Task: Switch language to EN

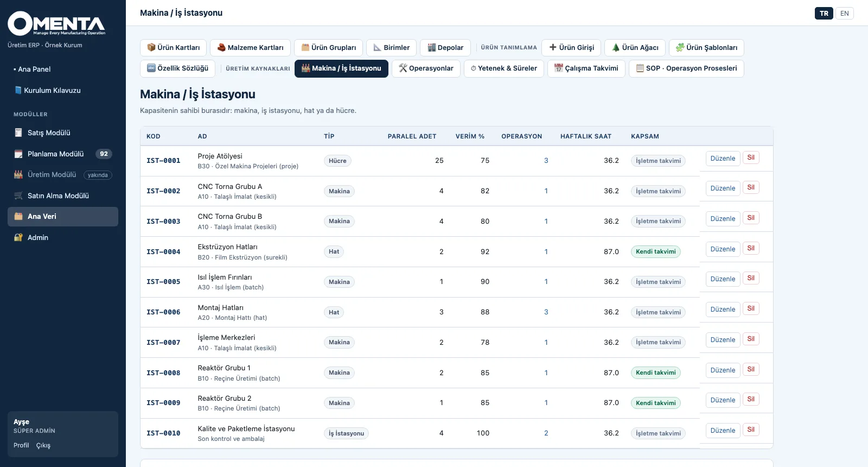Action: click(x=844, y=14)
